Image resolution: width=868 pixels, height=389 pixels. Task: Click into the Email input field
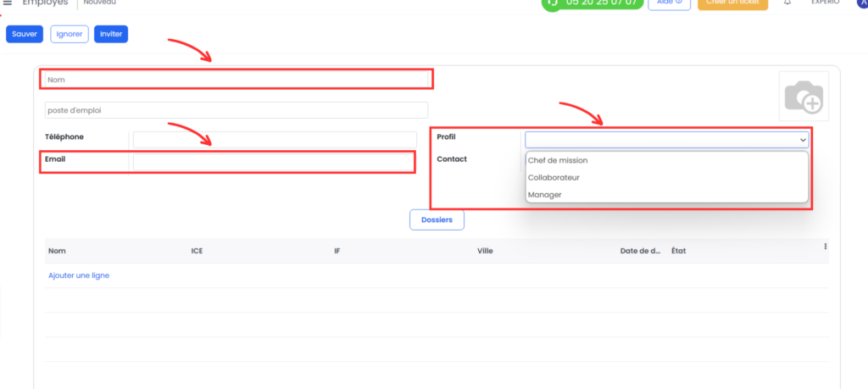pyautogui.click(x=273, y=162)
